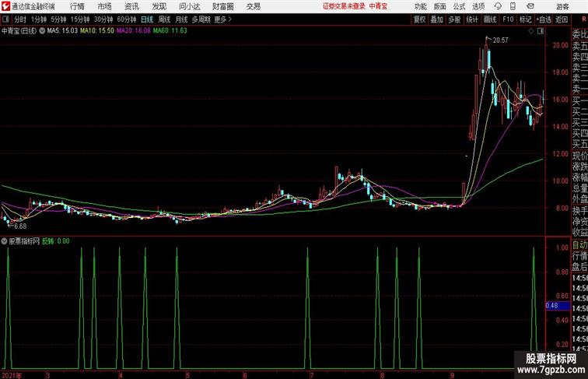Expand the 更多 period options
The height and width of the screenshot is (379, 588).
222,19
